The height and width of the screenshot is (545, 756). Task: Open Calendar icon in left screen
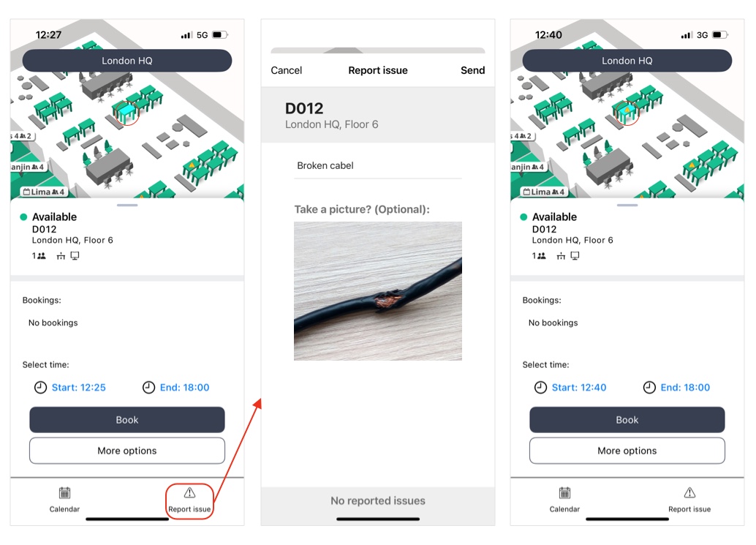point(64,493)
